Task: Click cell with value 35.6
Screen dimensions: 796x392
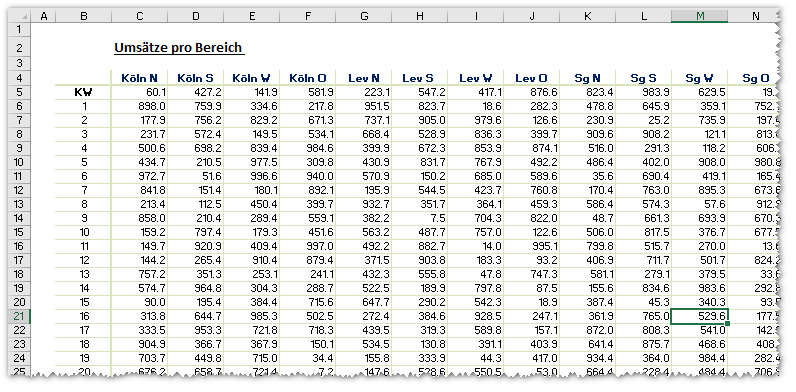Action: [x=587, y=177]
